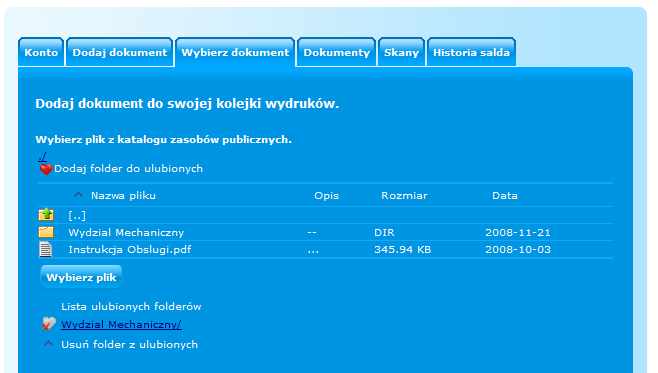Click the red heart favorites icon
Screen dimensions: 658x373
point(46,169)
